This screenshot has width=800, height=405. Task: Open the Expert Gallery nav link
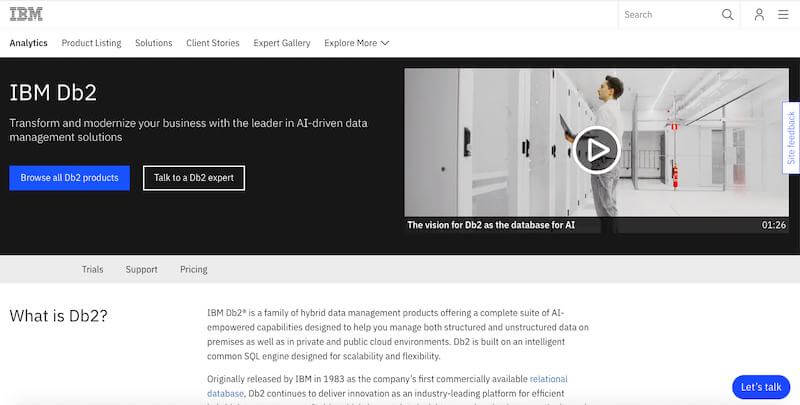coord(282,43)
